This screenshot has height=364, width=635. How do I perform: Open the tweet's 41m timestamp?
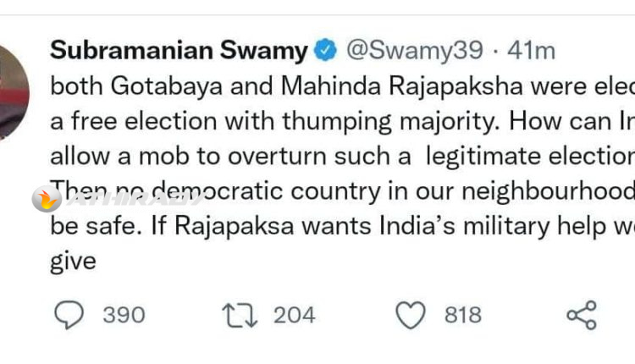(531, 51)
